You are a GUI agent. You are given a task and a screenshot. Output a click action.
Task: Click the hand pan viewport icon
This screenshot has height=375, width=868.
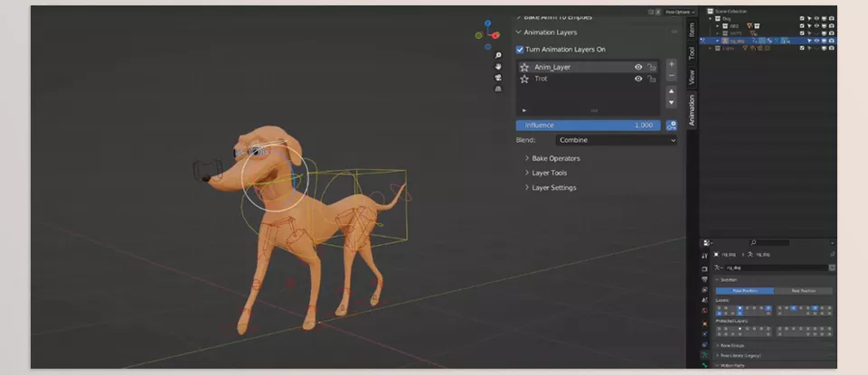498,67
